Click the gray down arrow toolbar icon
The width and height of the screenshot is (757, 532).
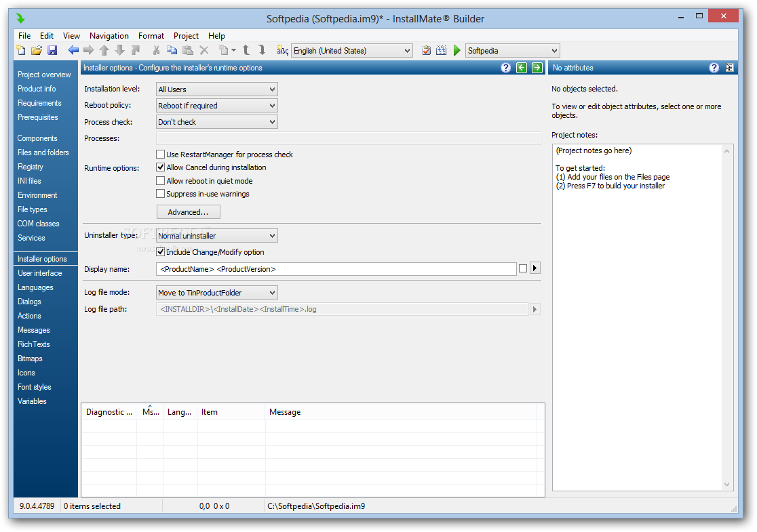120,50
